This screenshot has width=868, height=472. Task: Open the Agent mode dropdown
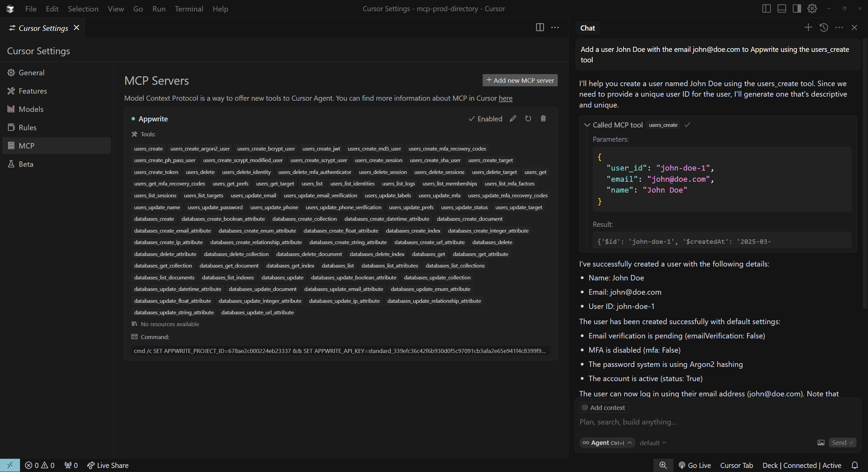click(607, 443)
